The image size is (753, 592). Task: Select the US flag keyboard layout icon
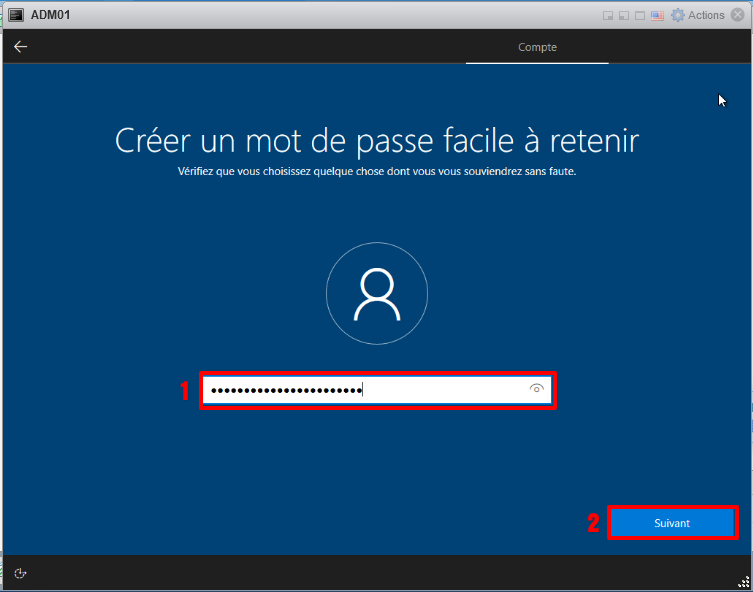(x=657, y=15)
